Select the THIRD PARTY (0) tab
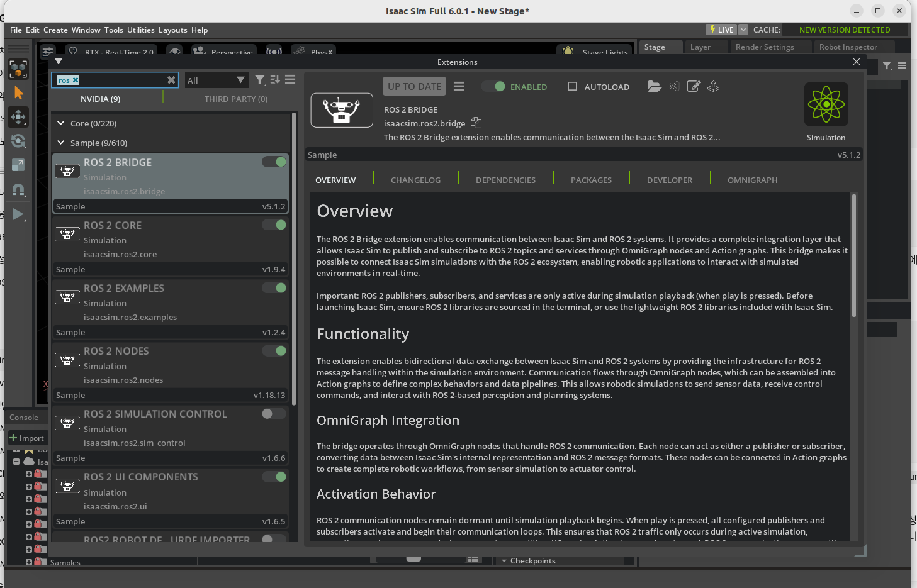Screen dimensions: 917x588 point(236,99)
